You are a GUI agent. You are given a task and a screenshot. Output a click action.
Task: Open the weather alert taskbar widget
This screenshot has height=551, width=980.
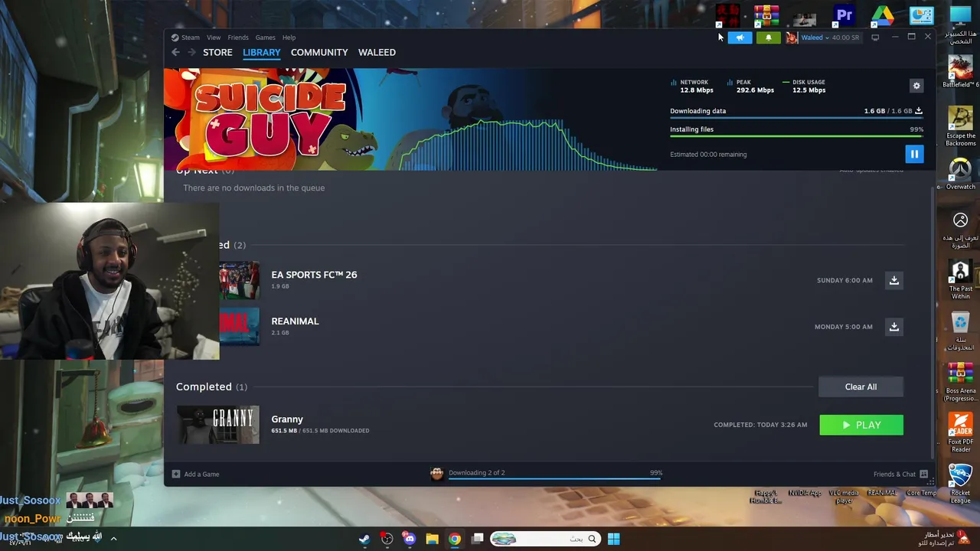tap(943, 538)
